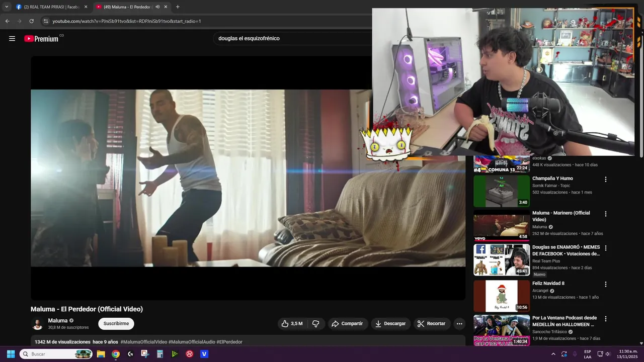Close the Maluma YouTube tab
Screen dimensions: 644x362
pos(166,7)
